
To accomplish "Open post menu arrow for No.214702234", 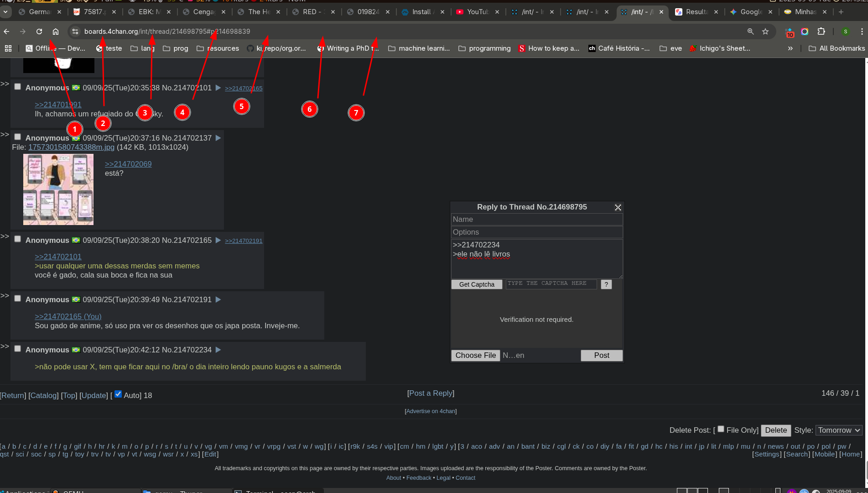I will [x=218, y=350].
